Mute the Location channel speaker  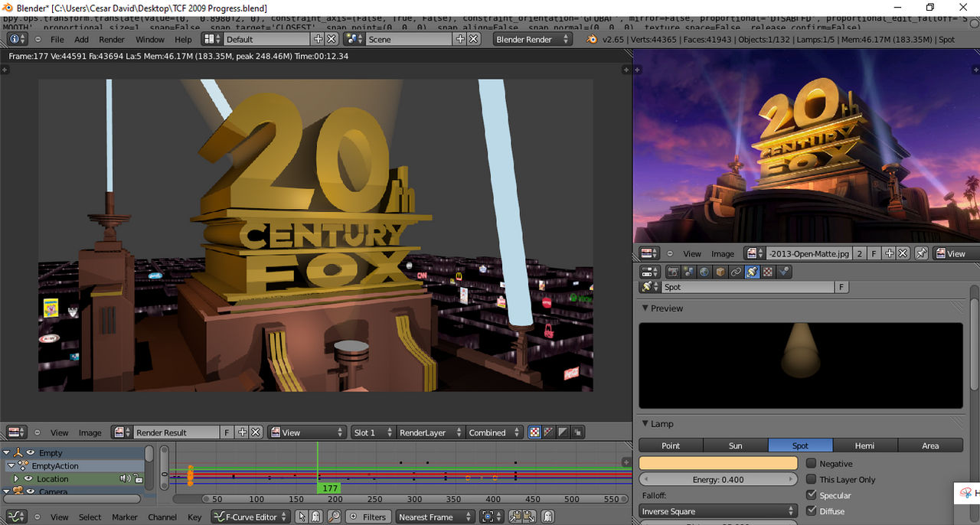click(125, 479)
